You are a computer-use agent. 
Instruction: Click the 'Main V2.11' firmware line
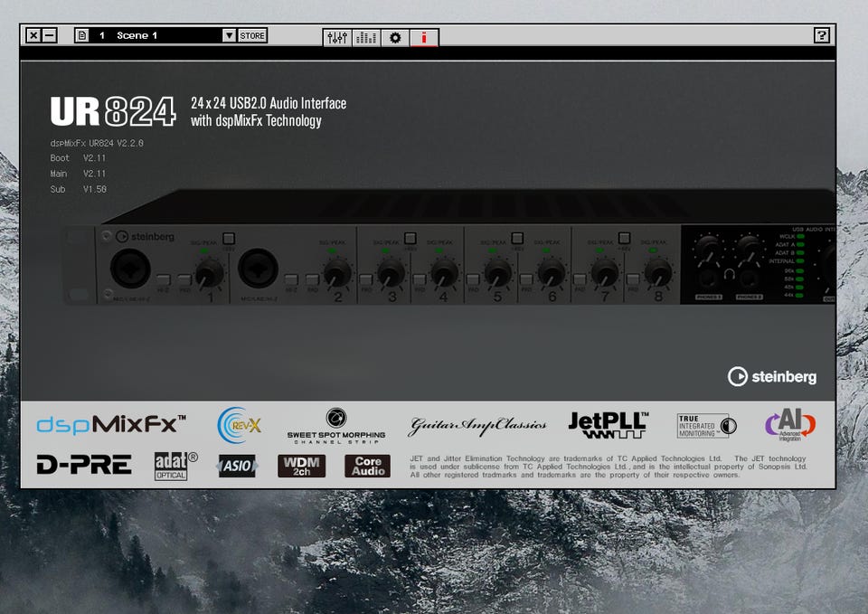pos(78,174)
